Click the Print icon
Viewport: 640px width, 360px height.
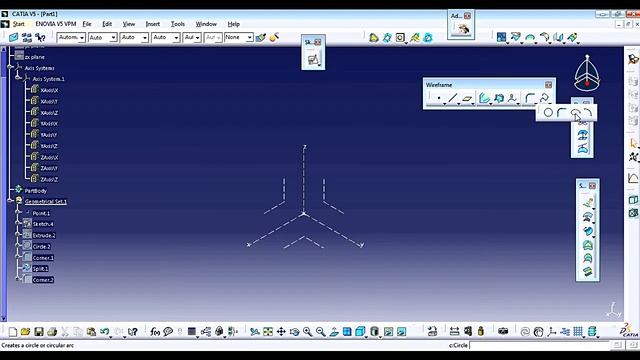click(52, 332)
